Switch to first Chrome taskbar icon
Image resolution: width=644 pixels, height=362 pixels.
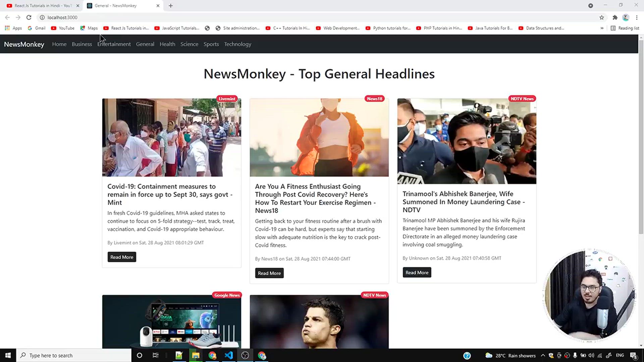(x=212, y=355)
